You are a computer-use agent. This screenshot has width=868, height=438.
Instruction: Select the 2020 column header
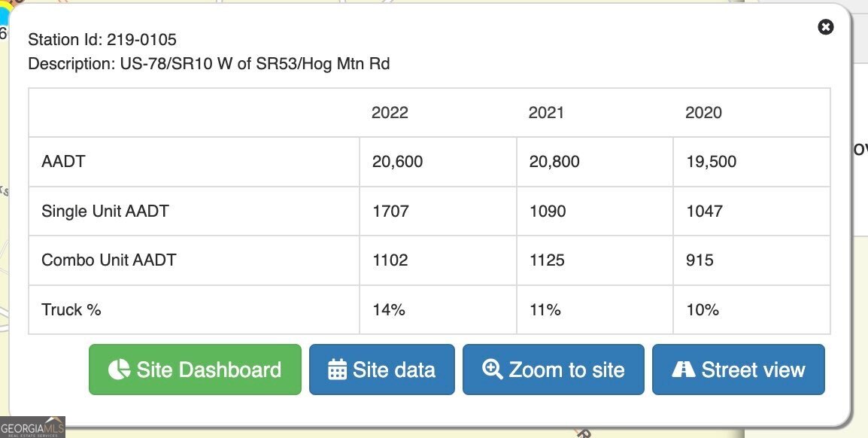coord(703,113)
